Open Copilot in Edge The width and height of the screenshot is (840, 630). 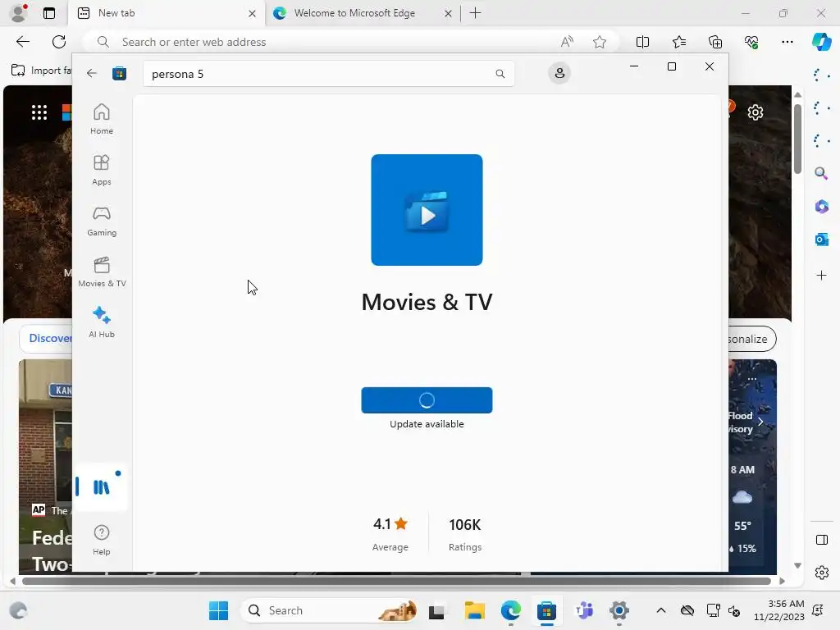(821, 42)
